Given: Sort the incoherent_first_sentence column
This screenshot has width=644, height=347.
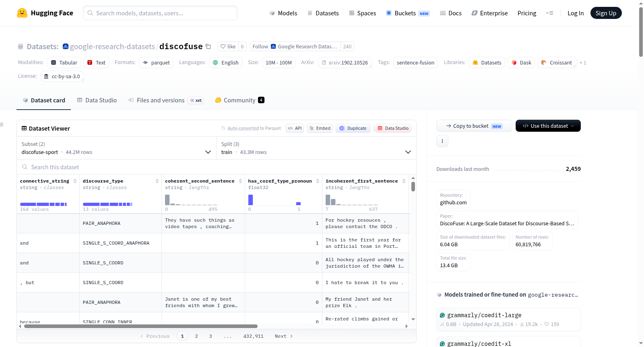Looking at the screenshot, I should (404, 181).
